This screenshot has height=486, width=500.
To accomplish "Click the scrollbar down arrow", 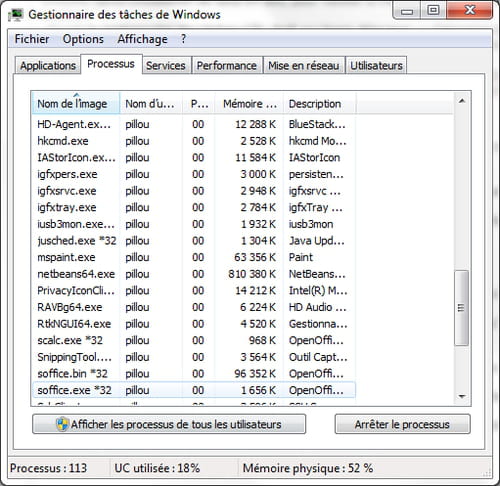I will pos(462,396).
